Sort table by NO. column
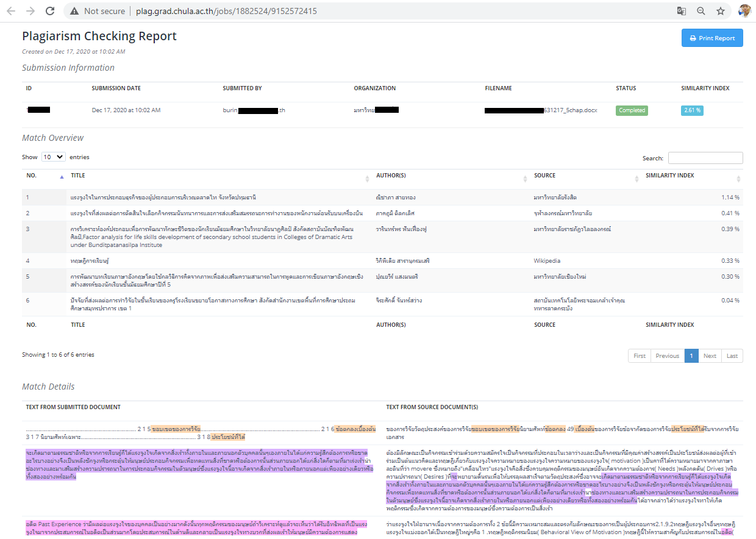 click(x=43, y=176)
